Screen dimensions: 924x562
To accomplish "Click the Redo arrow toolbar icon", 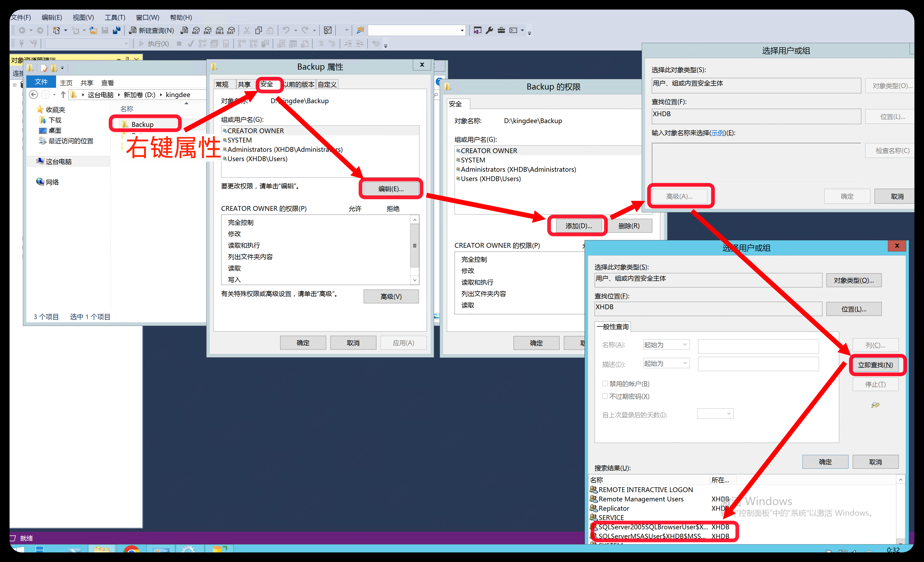I will (305, 30).
